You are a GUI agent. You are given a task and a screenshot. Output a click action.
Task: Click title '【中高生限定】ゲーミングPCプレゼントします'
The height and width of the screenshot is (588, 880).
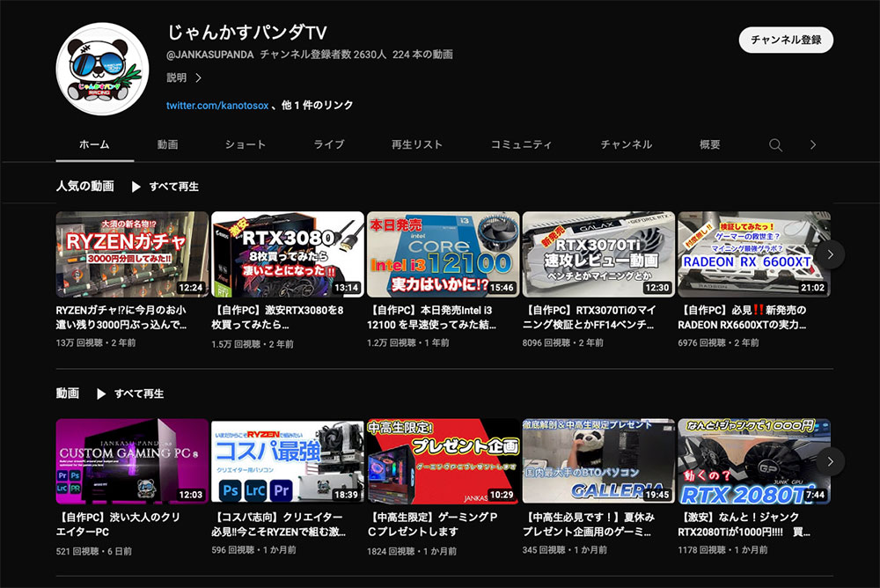click(433, 525)
